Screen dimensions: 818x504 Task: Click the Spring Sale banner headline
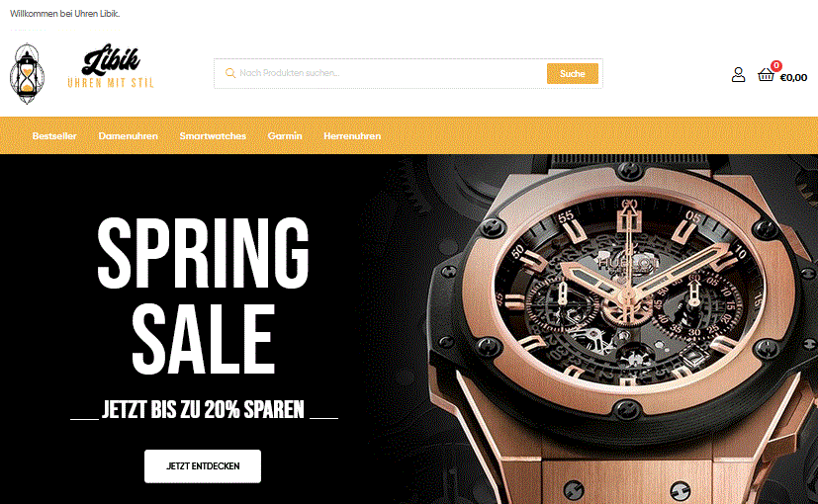pos(204,296)
